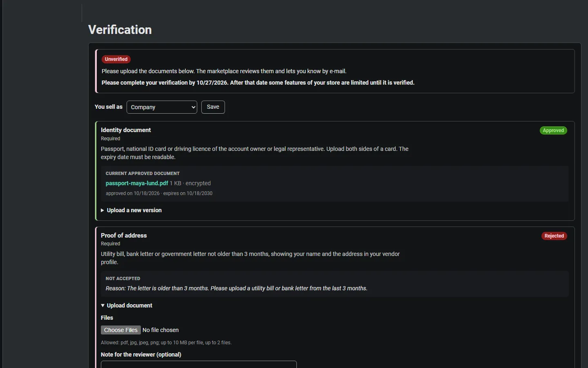This screenshot has width=588, height=368.
Task: Click the Rejected badge on Proof of address
Action: (554, 236)
